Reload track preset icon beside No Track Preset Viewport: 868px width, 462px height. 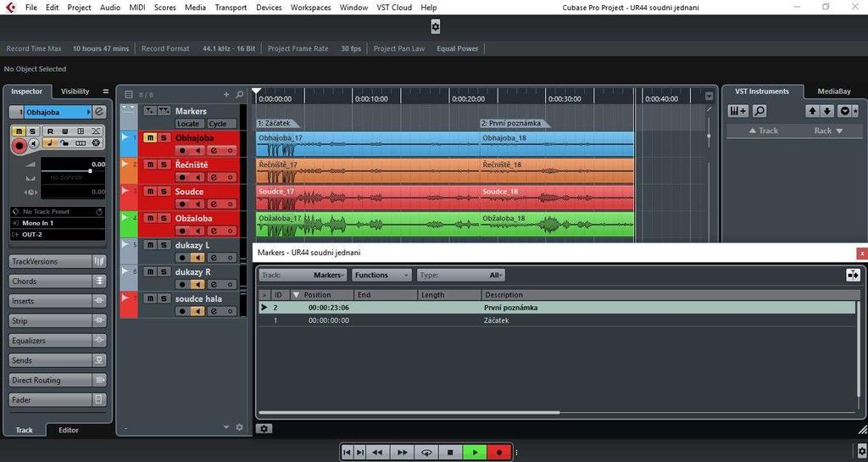pos(99,211)
